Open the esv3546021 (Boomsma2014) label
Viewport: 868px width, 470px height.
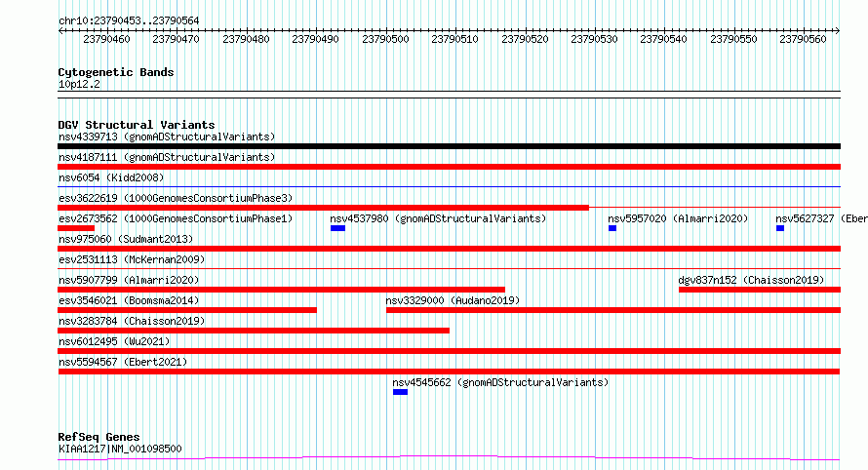click(129, 300)
